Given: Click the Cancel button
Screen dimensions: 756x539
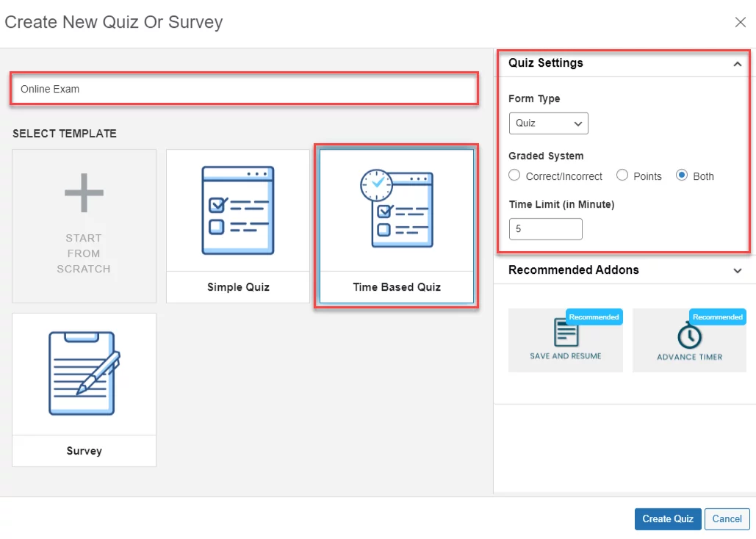Looking at the screenshot, I should tap(727, 518).
